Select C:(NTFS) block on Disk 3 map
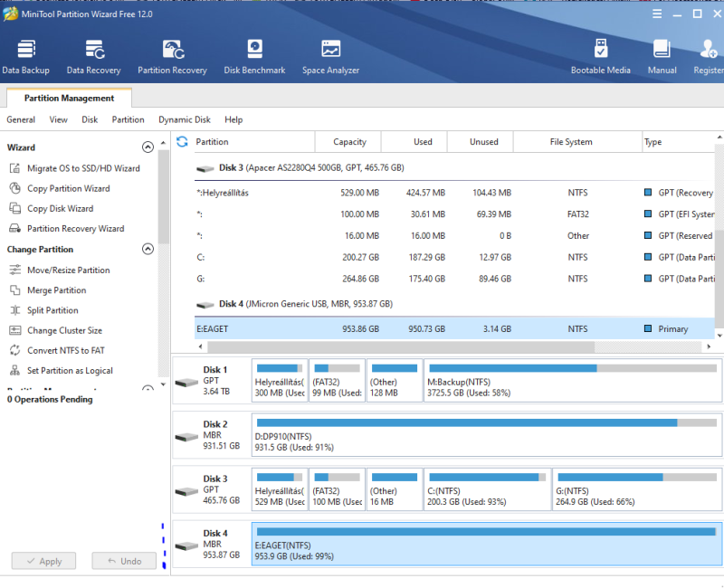Viewport: 724px width, 588px height. [487, 489]
